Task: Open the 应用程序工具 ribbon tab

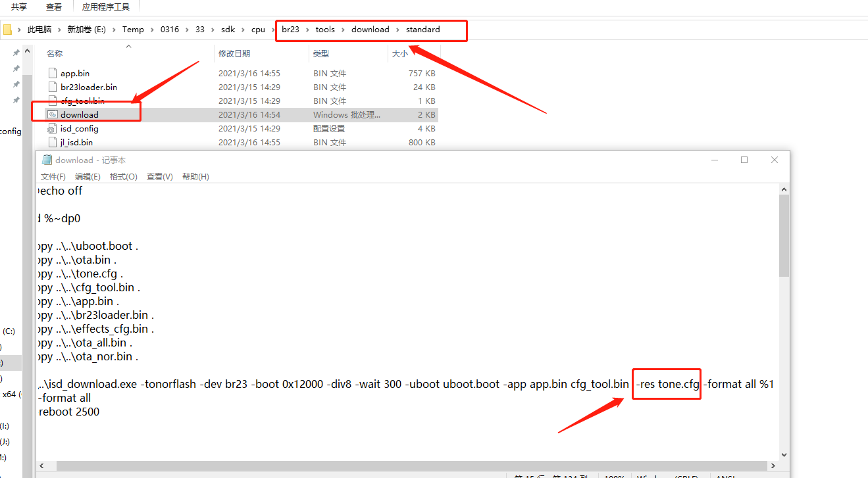Action: point(106,7)
